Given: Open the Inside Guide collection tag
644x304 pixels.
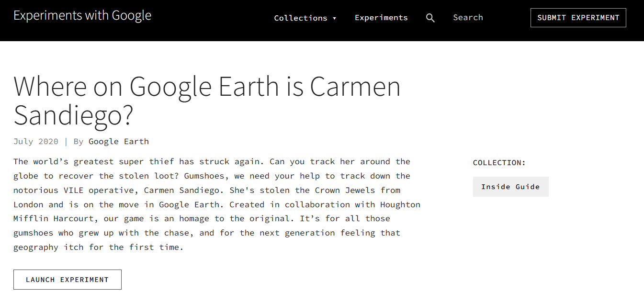Looking at the screenshot, I should pos(510,187).
